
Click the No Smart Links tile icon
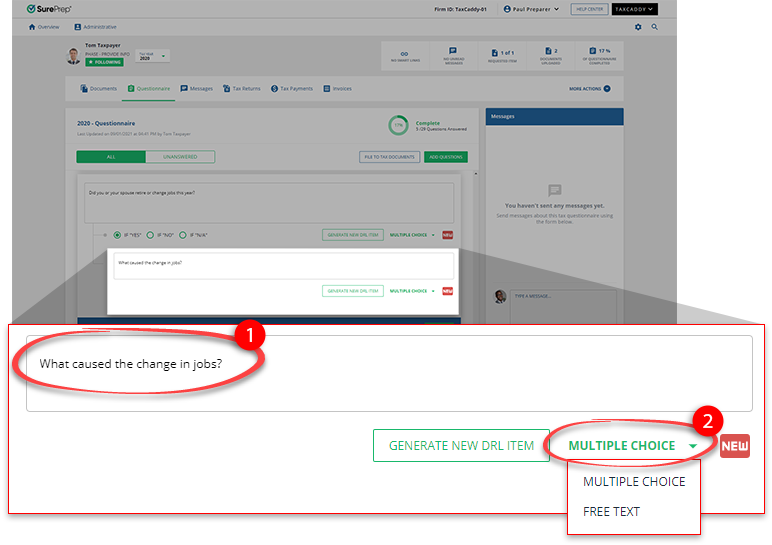404,54
